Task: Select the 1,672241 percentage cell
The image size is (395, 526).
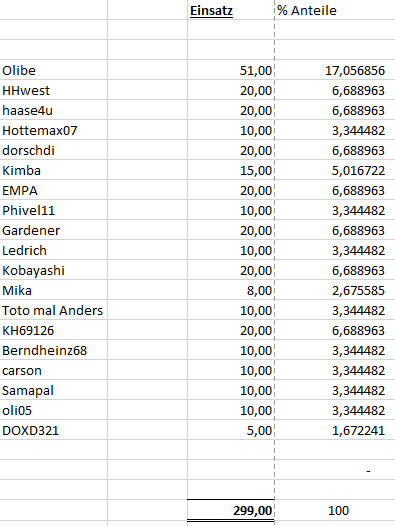Action: click(x=335, y=430)
